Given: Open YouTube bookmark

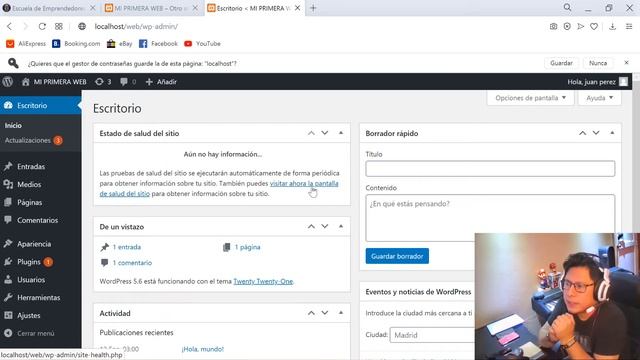Looking at the screenshot, I should click(202, 44).
